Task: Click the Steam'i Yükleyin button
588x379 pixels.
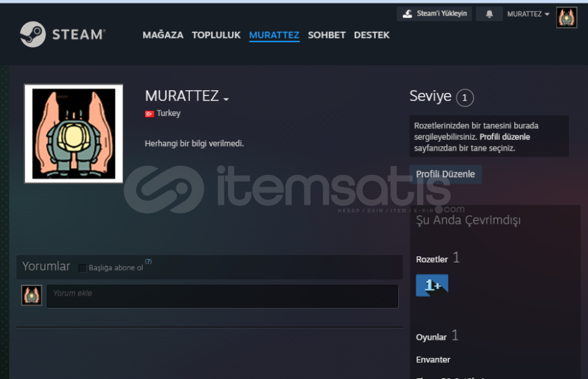Action: (434, 14)
